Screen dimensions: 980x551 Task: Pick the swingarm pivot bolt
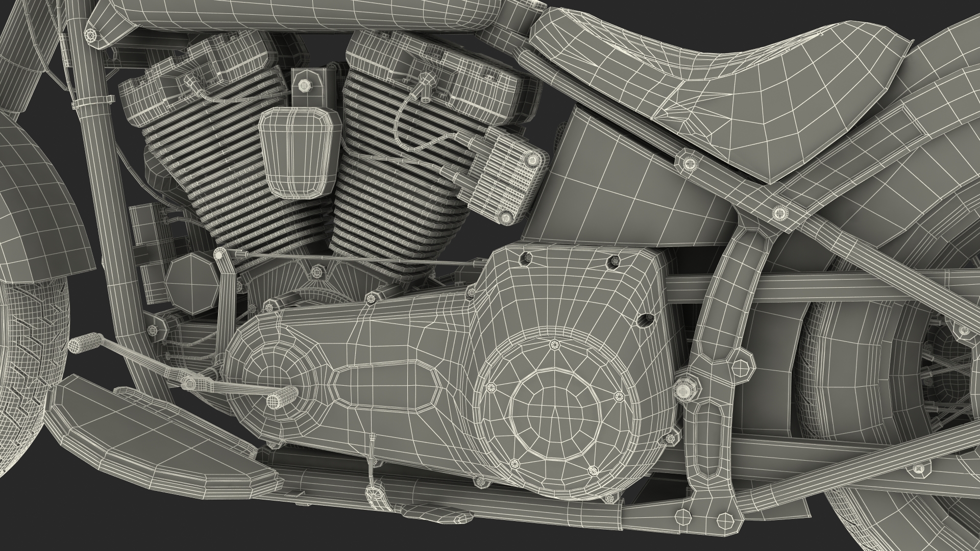[x=687, y=391]
